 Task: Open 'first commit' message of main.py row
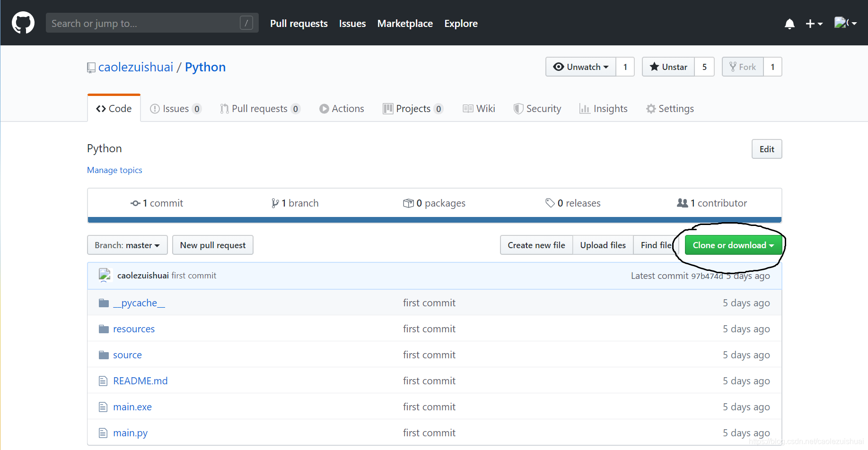pyautogui.click(x=429, y=433)
